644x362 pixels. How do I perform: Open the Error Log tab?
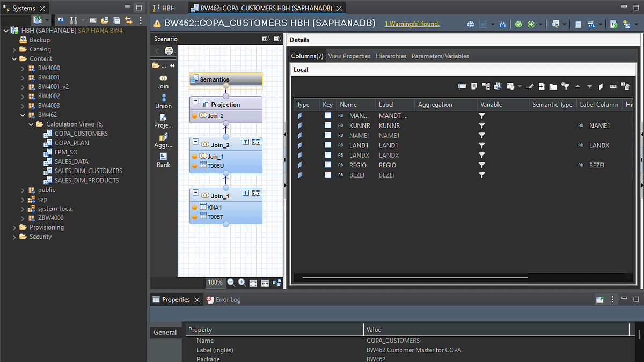(228, 300)
